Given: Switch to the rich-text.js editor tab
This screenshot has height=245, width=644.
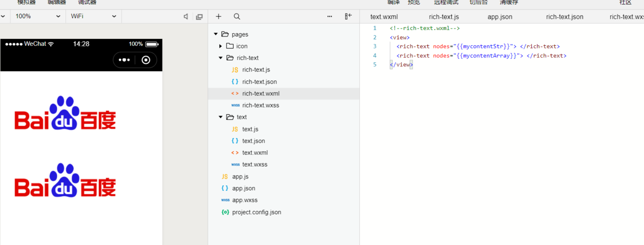Looking at the screenshot, I should tap(444, 17).
